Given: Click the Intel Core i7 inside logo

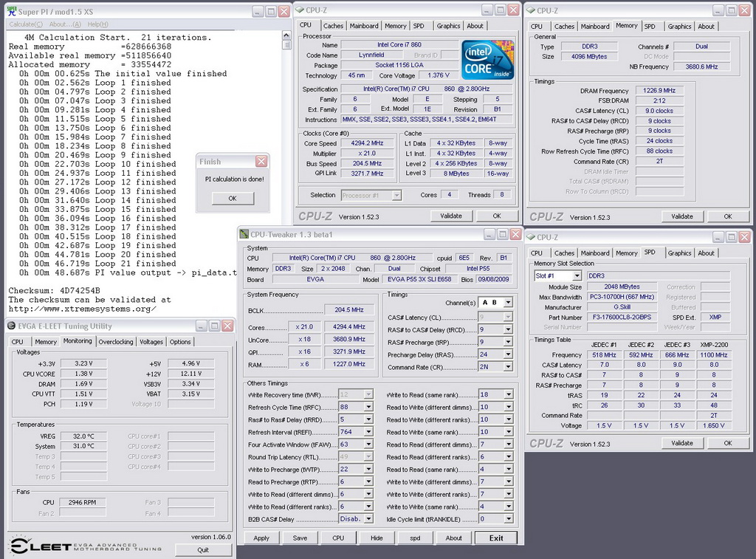Looking at the screenshot, I should point(487,60).
